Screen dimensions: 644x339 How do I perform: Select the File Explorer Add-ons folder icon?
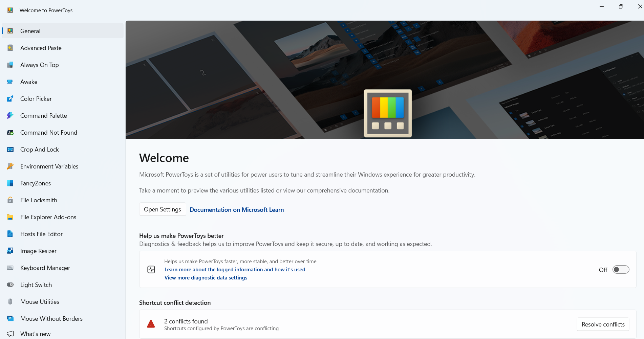[x=10, y=217]
